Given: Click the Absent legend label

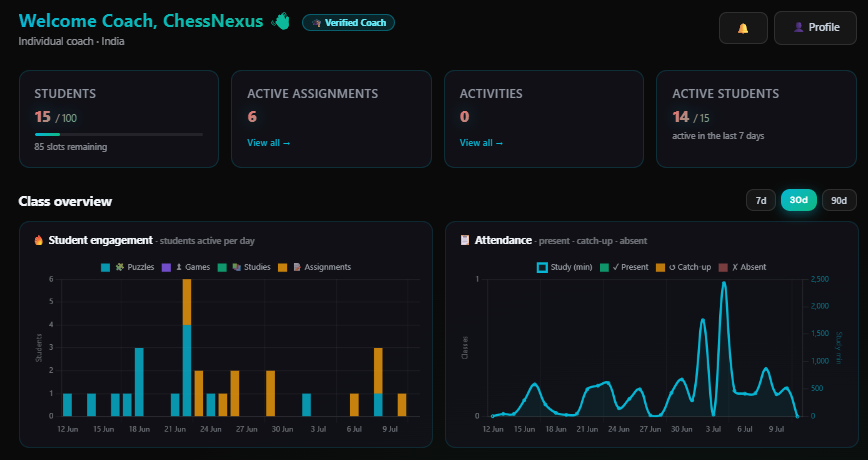Looking at the screenshot, I should (x=749, y=267).
